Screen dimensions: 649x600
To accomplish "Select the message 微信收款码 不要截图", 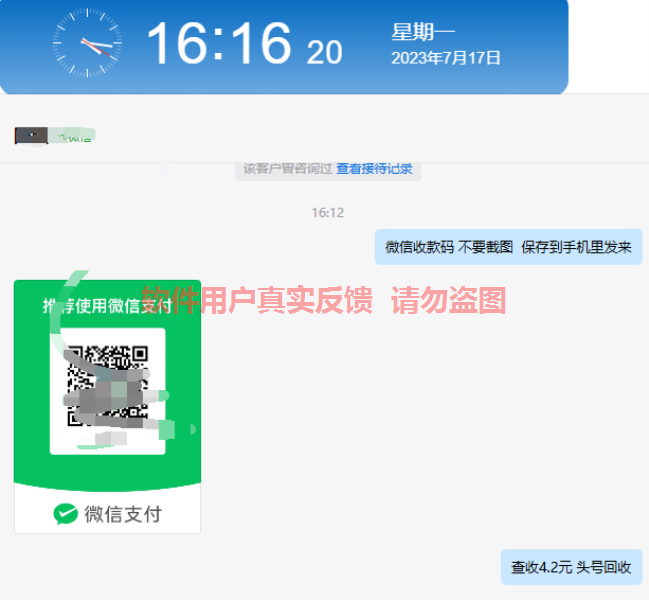I will click(508, 247).
